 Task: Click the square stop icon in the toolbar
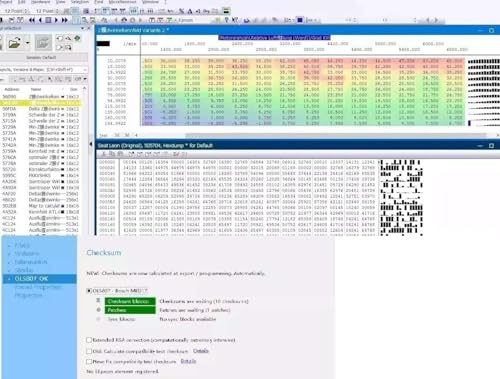click(x=48, y=20)
